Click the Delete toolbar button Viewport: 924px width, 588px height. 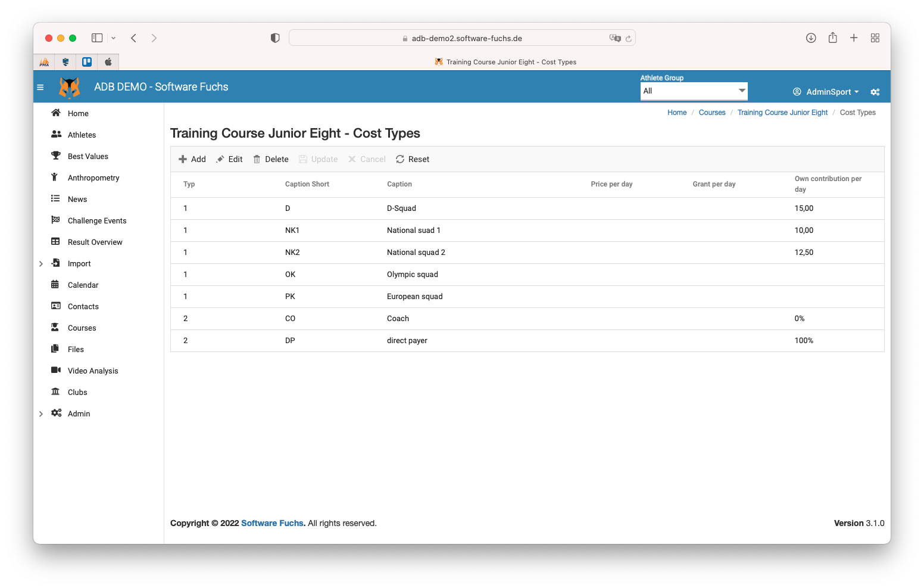pos(271,159)
